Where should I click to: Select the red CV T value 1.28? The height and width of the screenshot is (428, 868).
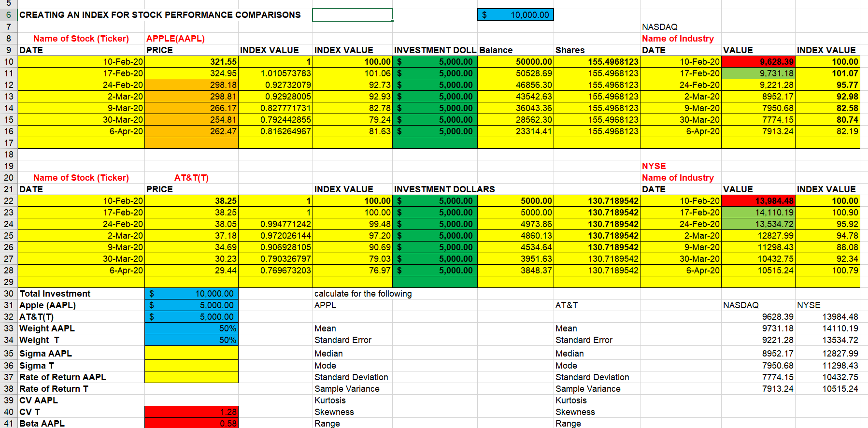click(x=192, y=412)
